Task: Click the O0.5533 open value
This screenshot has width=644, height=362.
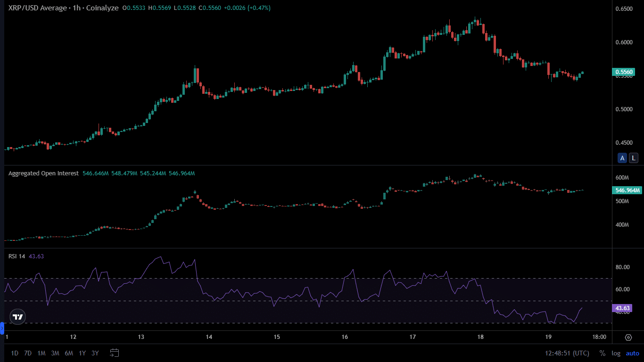Action: pyautogui.click(x=134, y=8)
